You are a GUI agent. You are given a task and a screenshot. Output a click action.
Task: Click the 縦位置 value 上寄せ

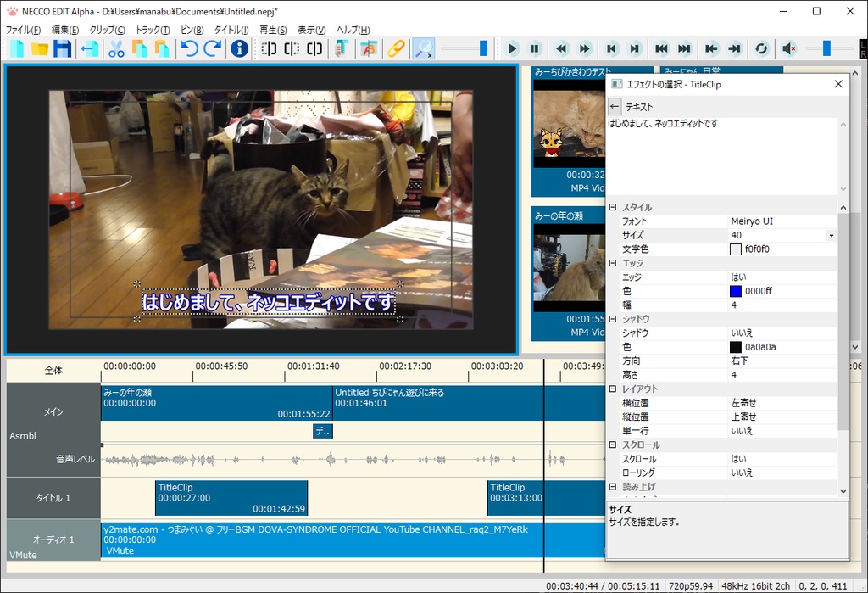click(x=743, y=417)
